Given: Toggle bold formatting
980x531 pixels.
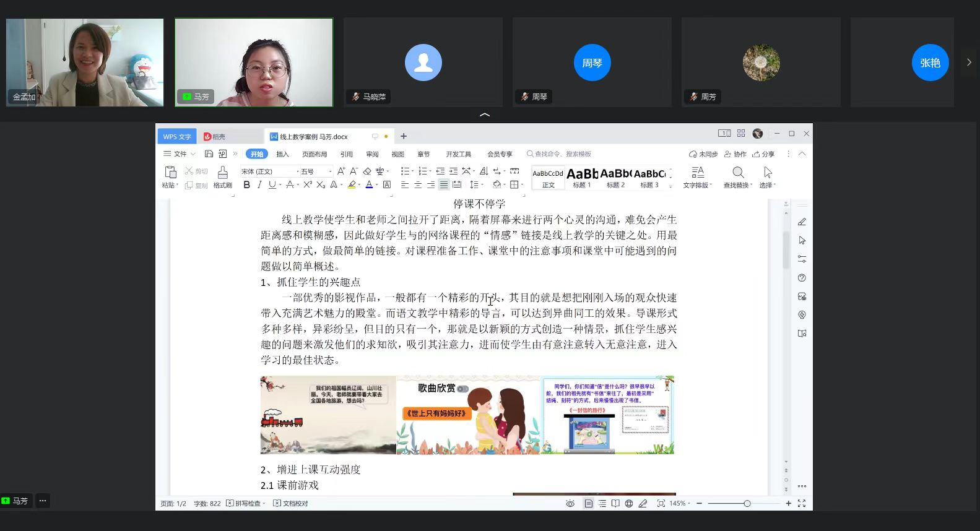Looking at the screenshot, I should click(246, 184).
